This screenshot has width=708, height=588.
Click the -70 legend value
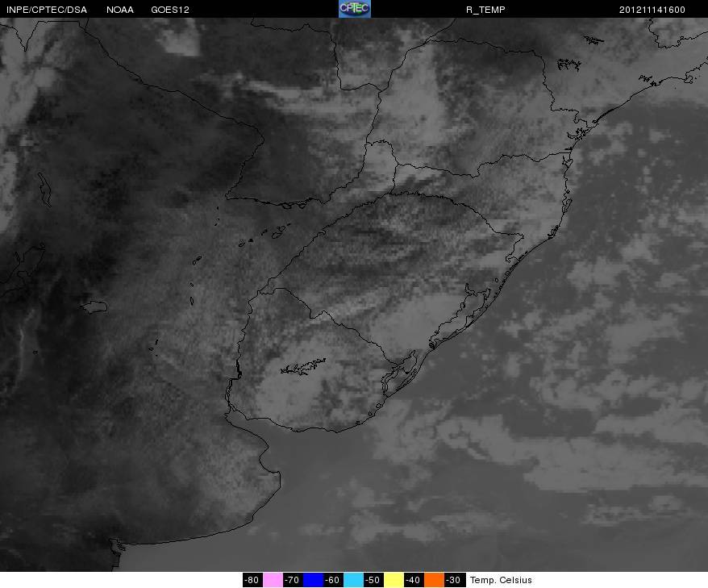tap(293, 580)
